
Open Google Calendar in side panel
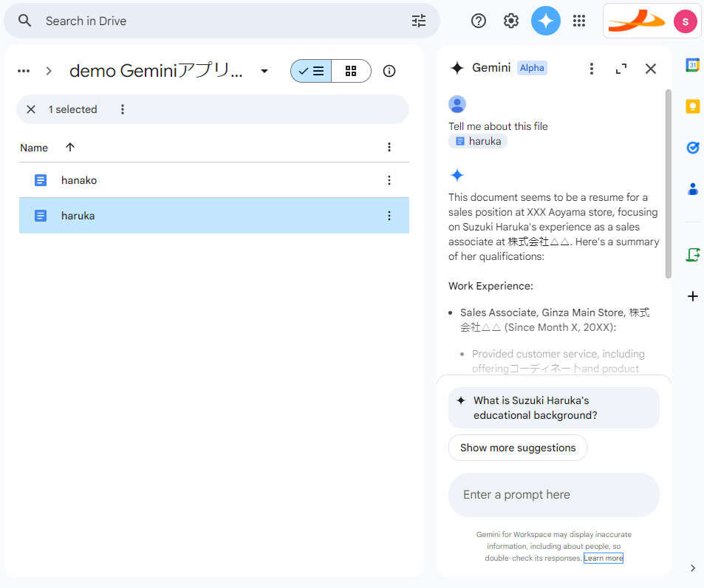(x=692, y=65)
